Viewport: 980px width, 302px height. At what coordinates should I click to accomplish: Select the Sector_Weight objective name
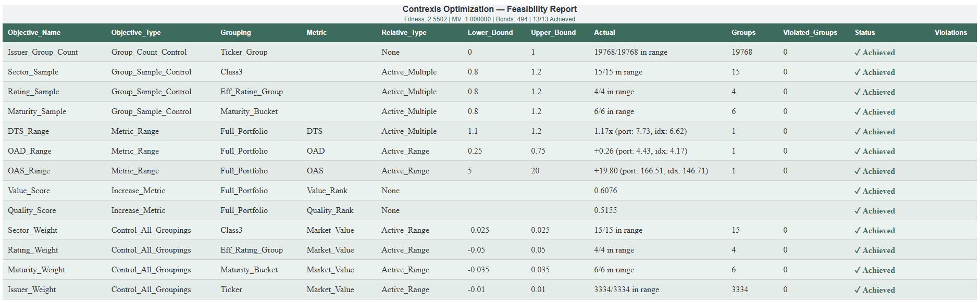(x=32, y=230)
